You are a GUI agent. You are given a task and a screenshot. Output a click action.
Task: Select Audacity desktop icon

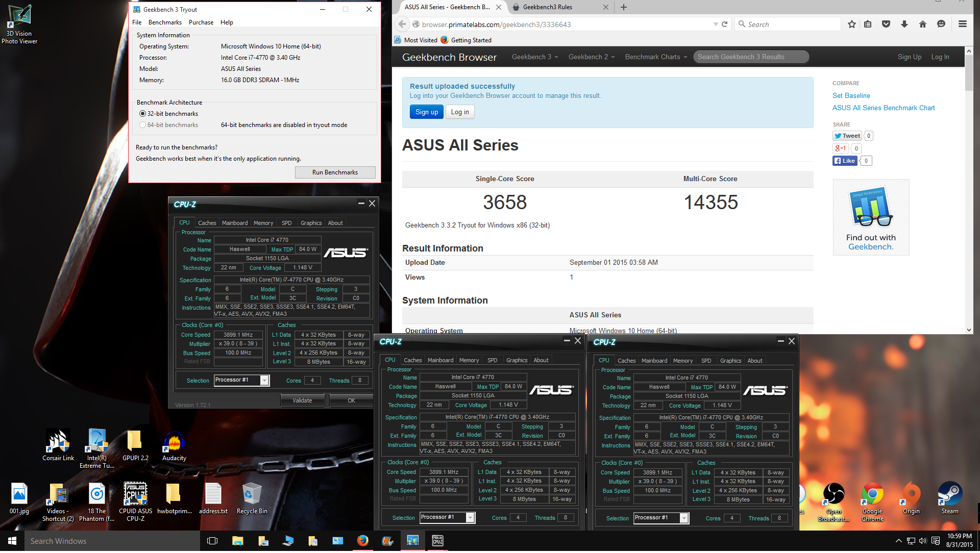[x=174, y=446]
